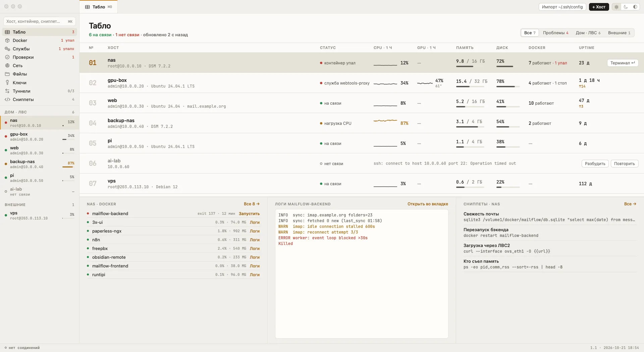The image size is (644, 352).
Task: Open the Файлы folder icon
Action: [7, 74]
